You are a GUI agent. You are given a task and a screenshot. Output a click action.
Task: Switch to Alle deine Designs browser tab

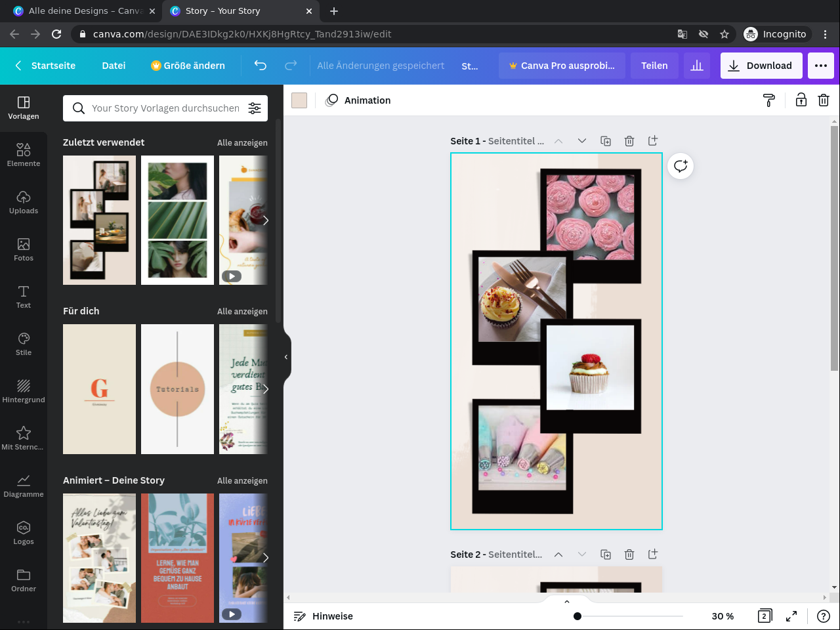tap(84, 11)
